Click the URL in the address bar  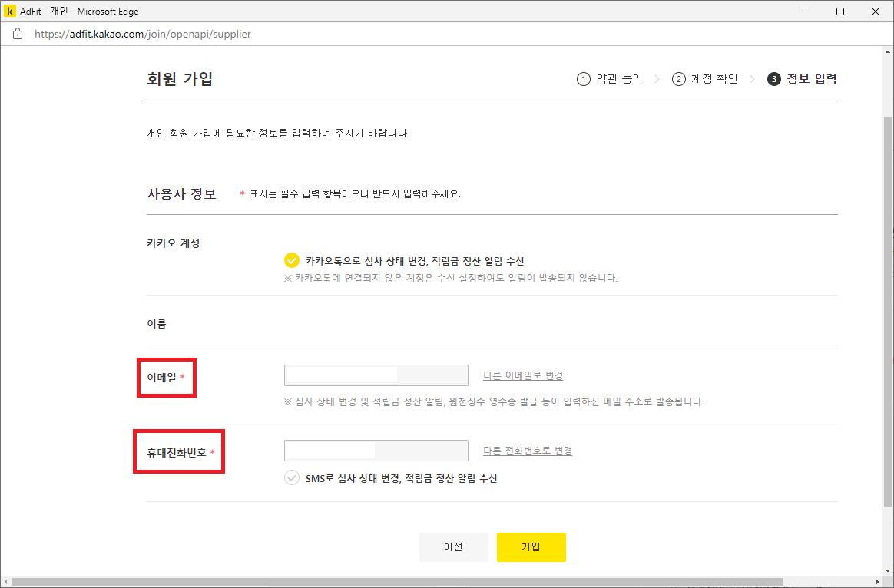(x=143, y=35)
